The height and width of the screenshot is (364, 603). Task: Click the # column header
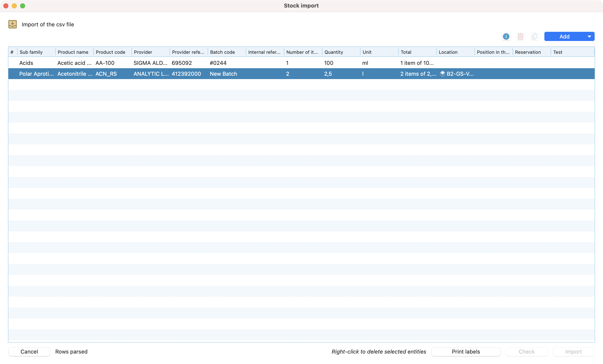[x=12, y=52]
